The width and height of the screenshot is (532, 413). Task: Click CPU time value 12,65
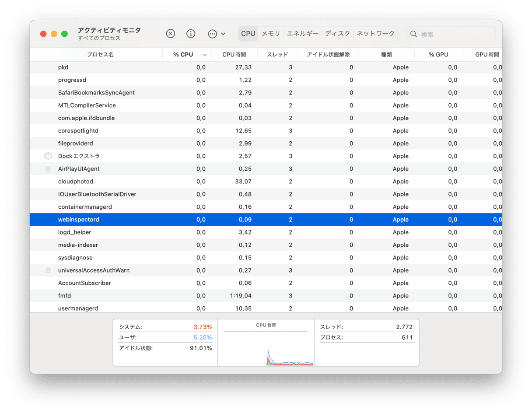click(243, 131)
